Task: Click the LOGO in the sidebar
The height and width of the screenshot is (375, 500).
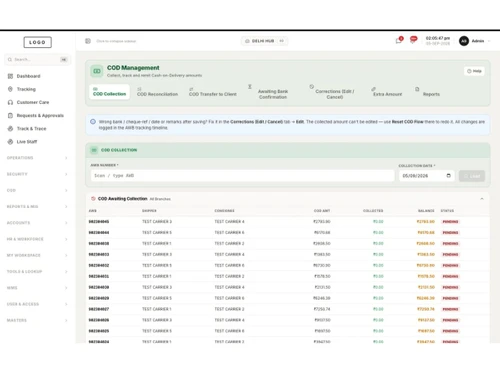Action: click(38, 42)
